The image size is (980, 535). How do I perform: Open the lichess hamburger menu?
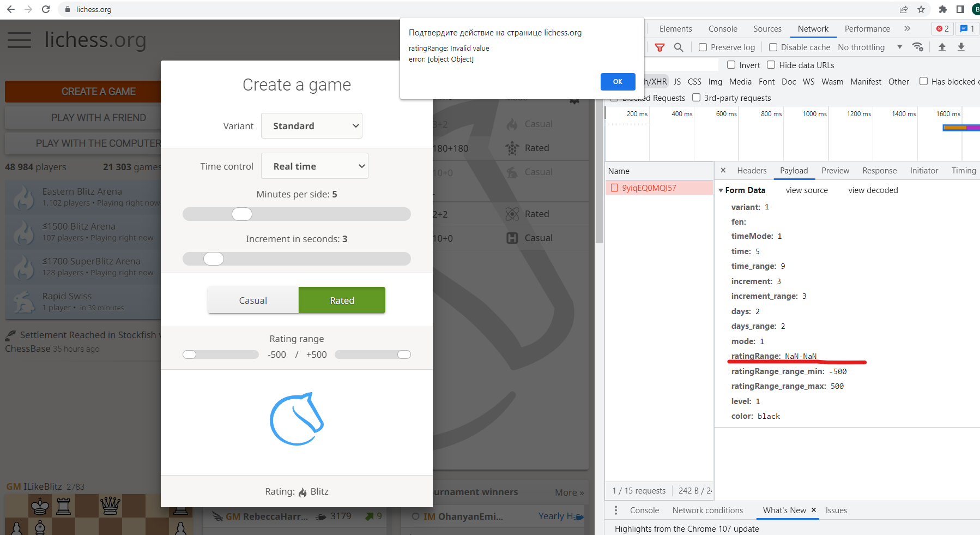point(19,40)
